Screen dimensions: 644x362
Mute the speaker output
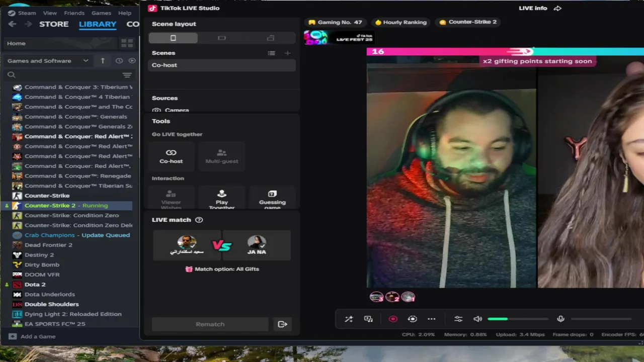coord(477,319)
